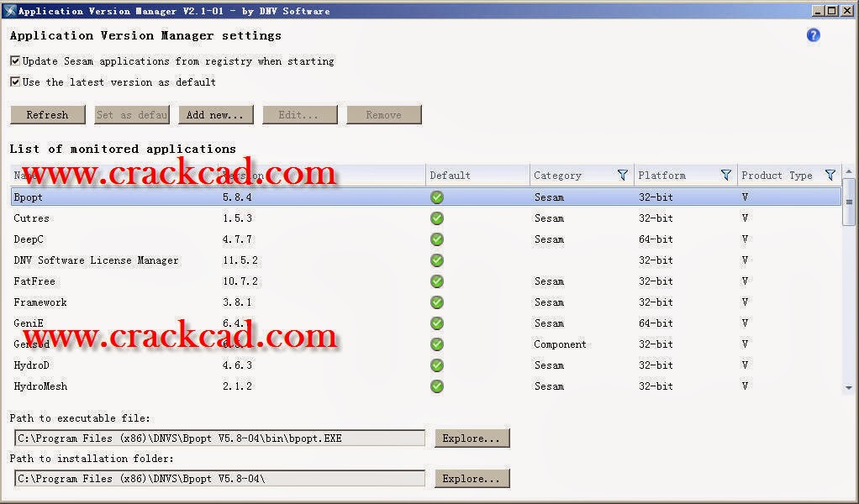859x504 pixels.
Task: Click the Path to installation folder field
Action: click(x=219, y=479)
